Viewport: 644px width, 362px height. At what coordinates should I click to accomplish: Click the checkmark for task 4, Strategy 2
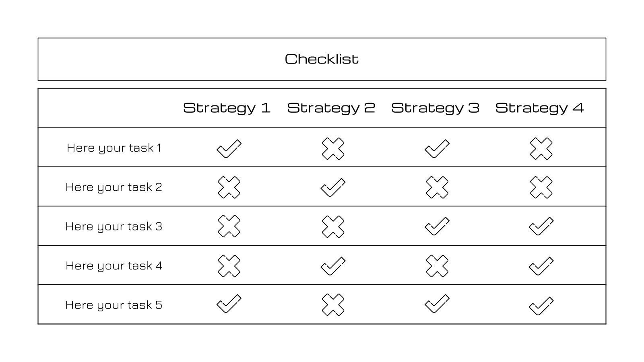point(333,266)
